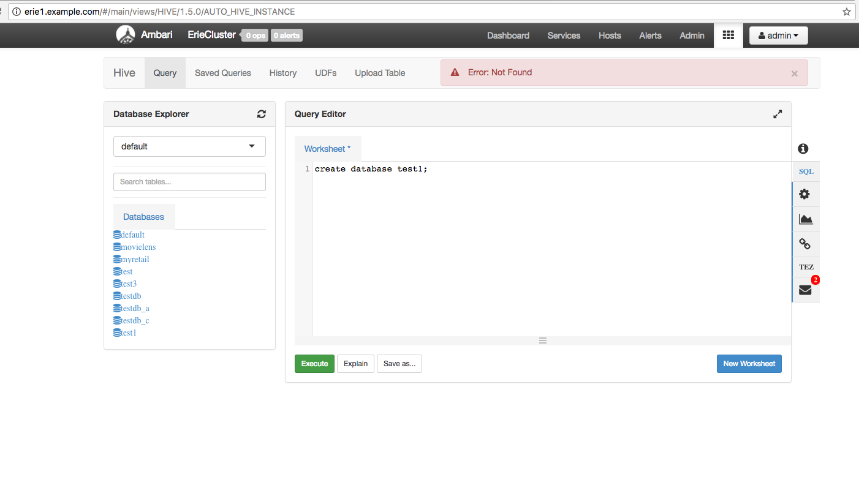859x504 pixels.
Task: Click the 0 ops badge
Action: tap(255, 36)
